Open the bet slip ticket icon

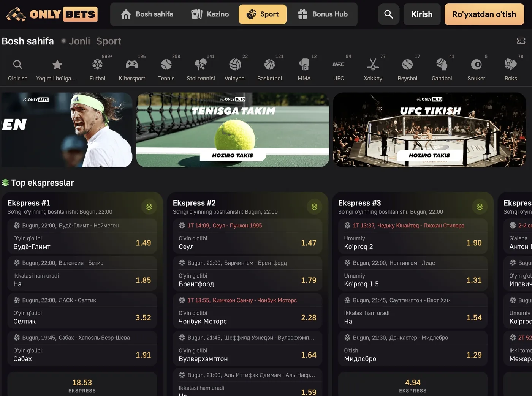pos(521,41)
